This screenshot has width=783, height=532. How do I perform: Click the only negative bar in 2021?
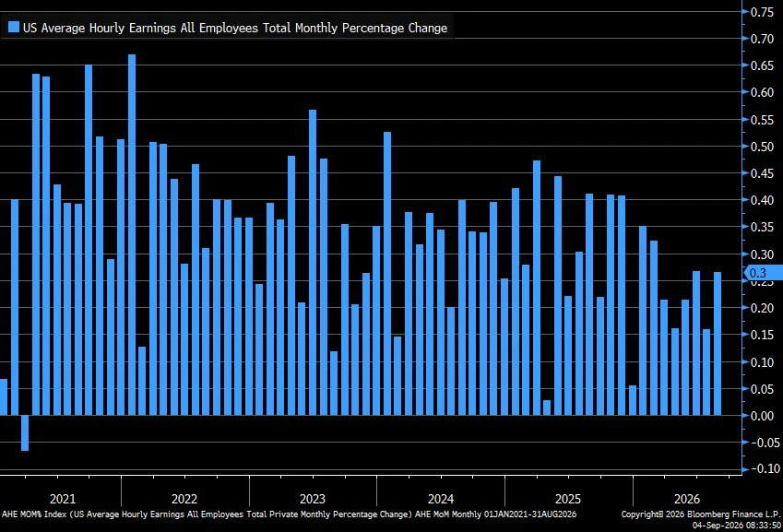(25, 432)
